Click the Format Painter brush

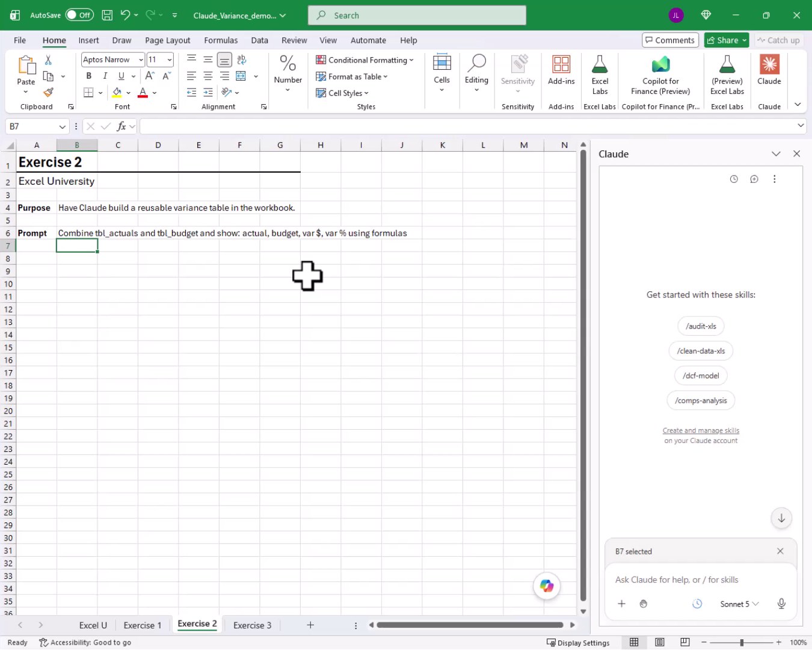48,93
